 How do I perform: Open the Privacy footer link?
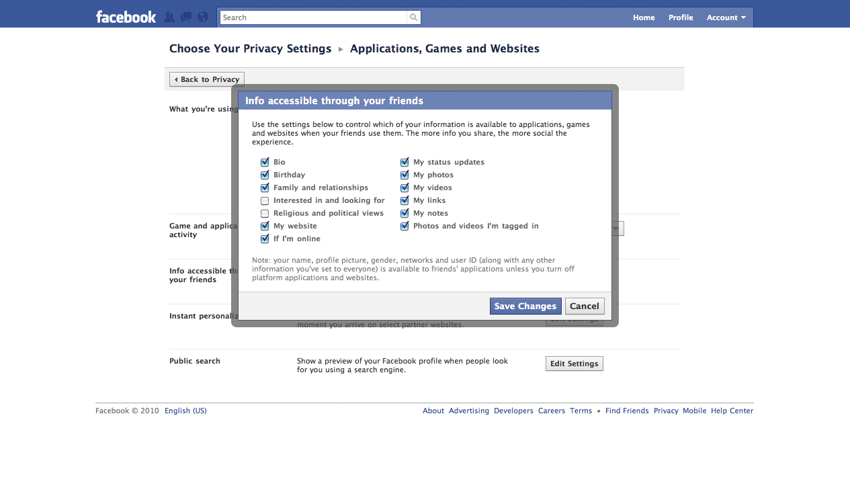(x=666, y=411)
